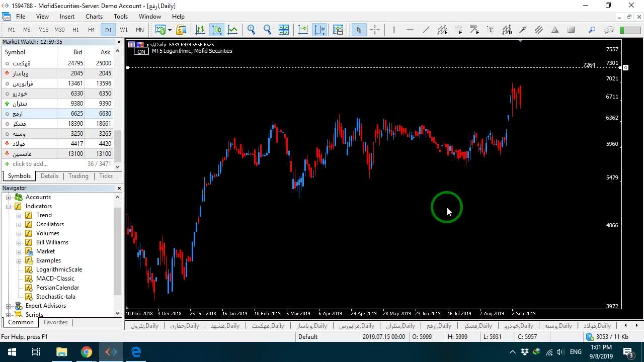Expand the Trend indicators folder
This screenshot has height=362, width=644.
[19, 215]
